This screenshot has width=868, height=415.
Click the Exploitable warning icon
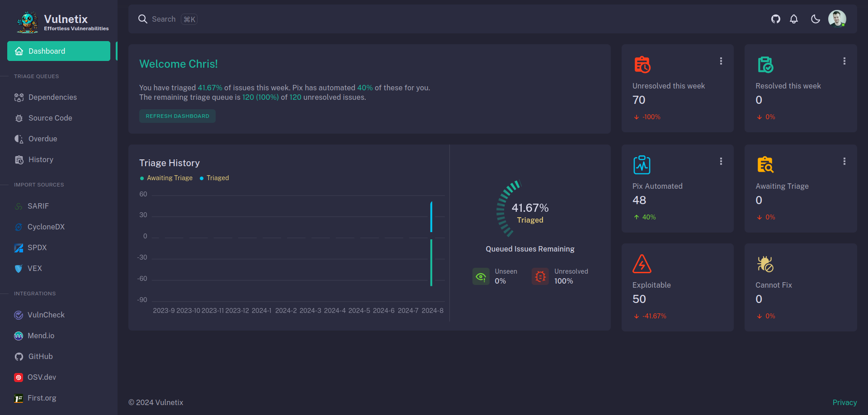pos(642,264)
